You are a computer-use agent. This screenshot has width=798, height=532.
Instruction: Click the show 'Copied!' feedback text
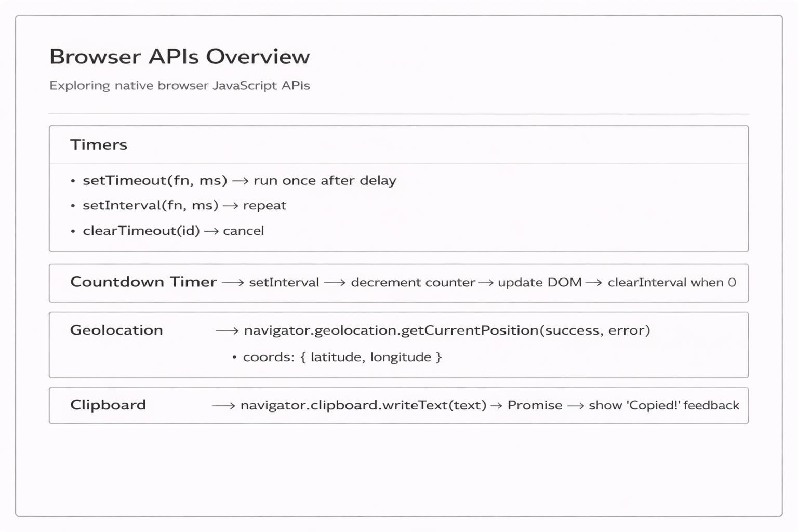[x=663, y=405]
